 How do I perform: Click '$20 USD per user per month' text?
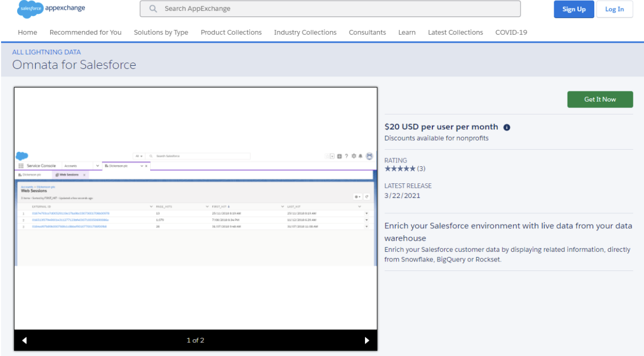coord(441,127)
